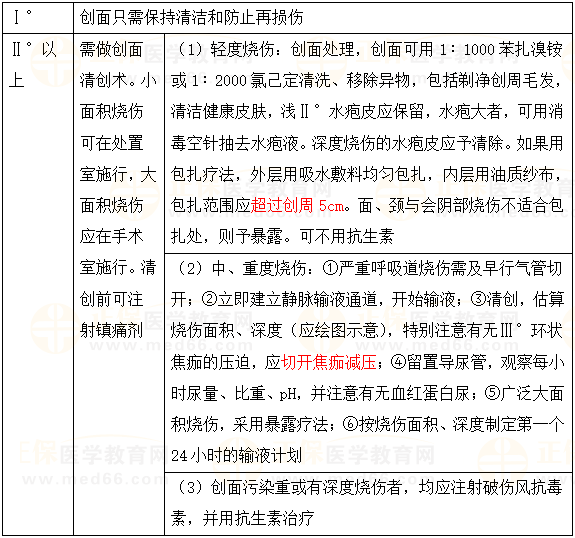The image size is (575, 538).
Task: Select heading (1) 轻度烧伤
Action: (227, 49)
